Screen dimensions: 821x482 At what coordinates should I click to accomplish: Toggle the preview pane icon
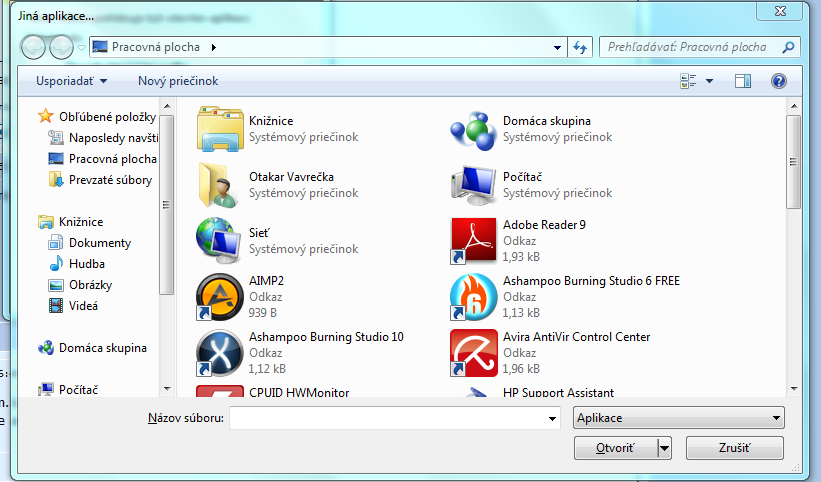[x=742, y=81]
